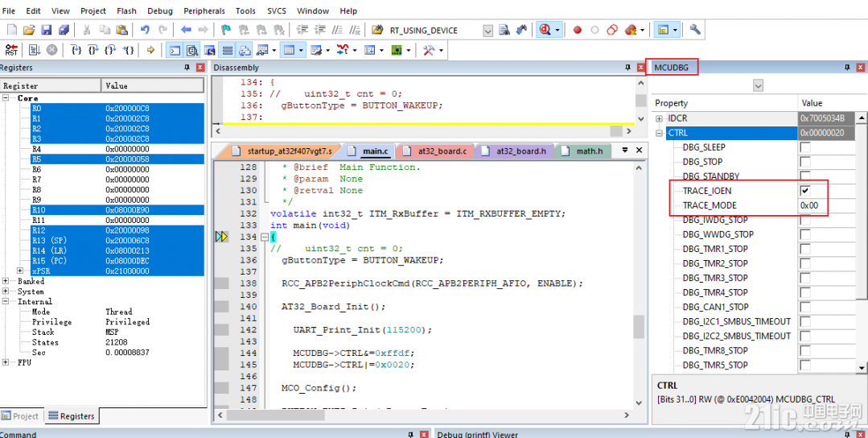Switch to math.h tab
Image resolution: width=868 pixels, height=438 pixels.
tap(582, 151)
